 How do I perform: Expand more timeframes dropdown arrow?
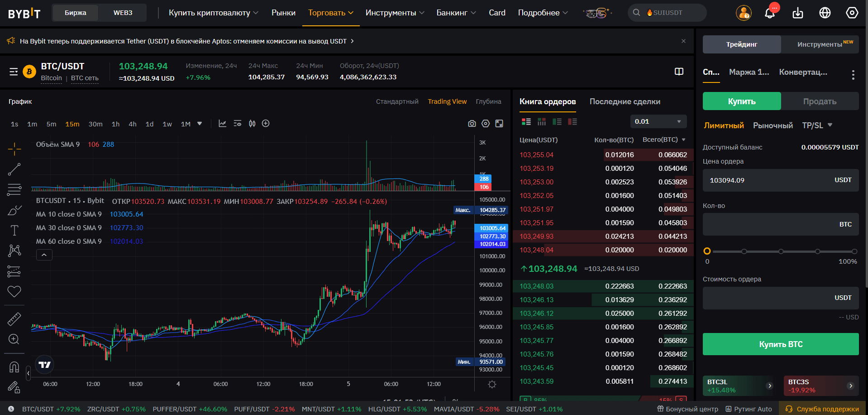pyautogui.click(x=200, y=124)
